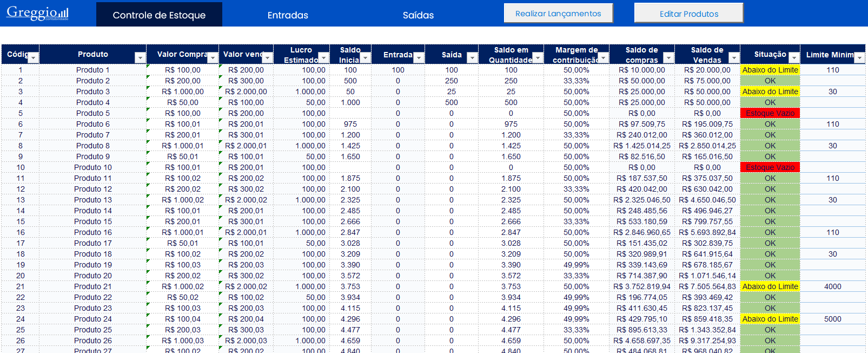The height and width of the screenshot is (353, 868).
Task: Click the Produto 26 name cell
Action: (93, 341)
